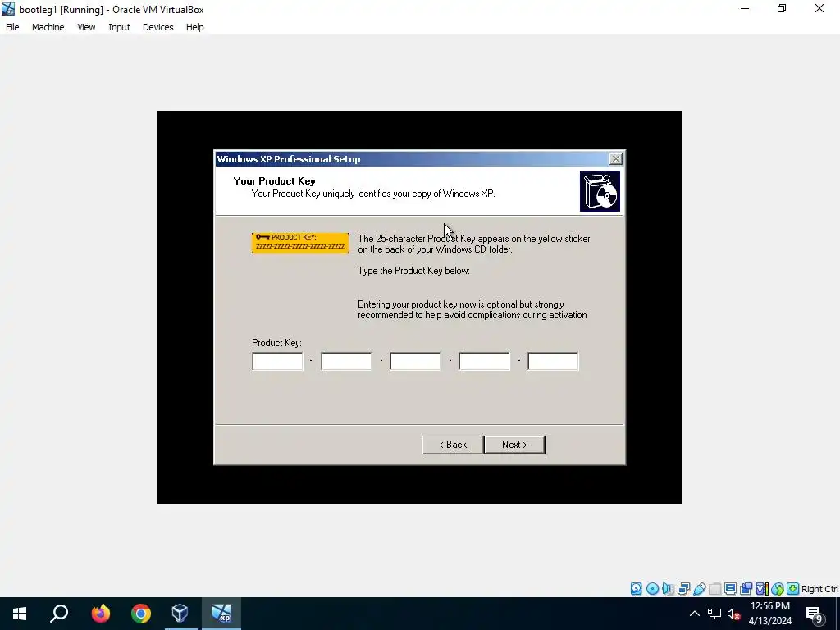Focus the fifth Product Key field
This screenshot has height=630, width=840.
click(x=553, y=361)
